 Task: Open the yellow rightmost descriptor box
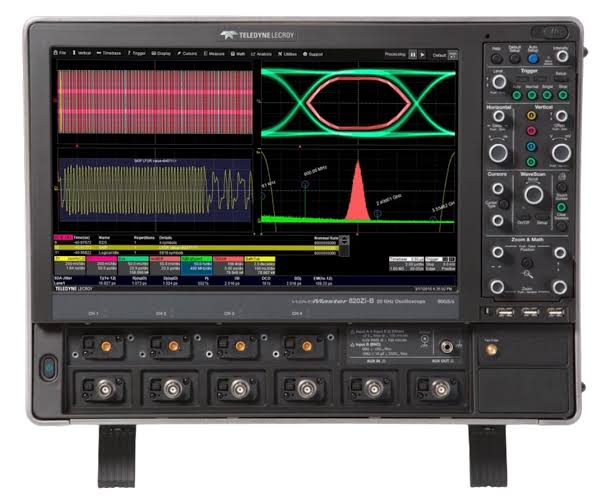click(x=260, y=265)
